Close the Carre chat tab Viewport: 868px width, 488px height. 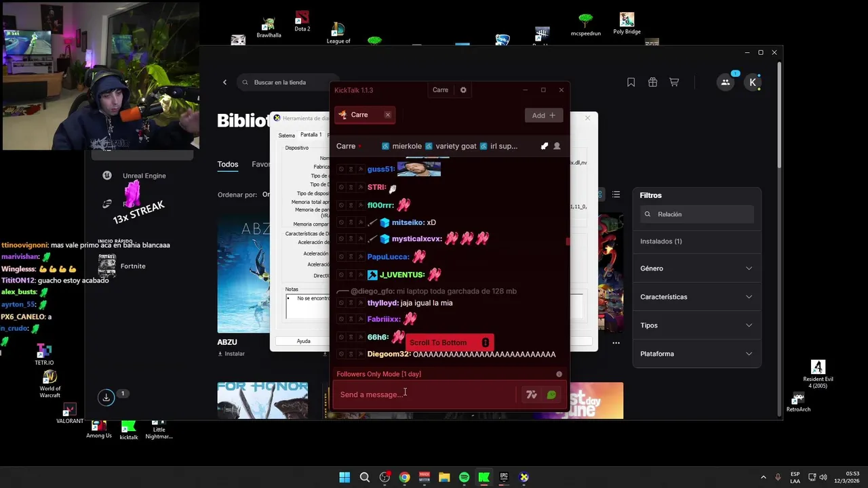pos(388,115)
